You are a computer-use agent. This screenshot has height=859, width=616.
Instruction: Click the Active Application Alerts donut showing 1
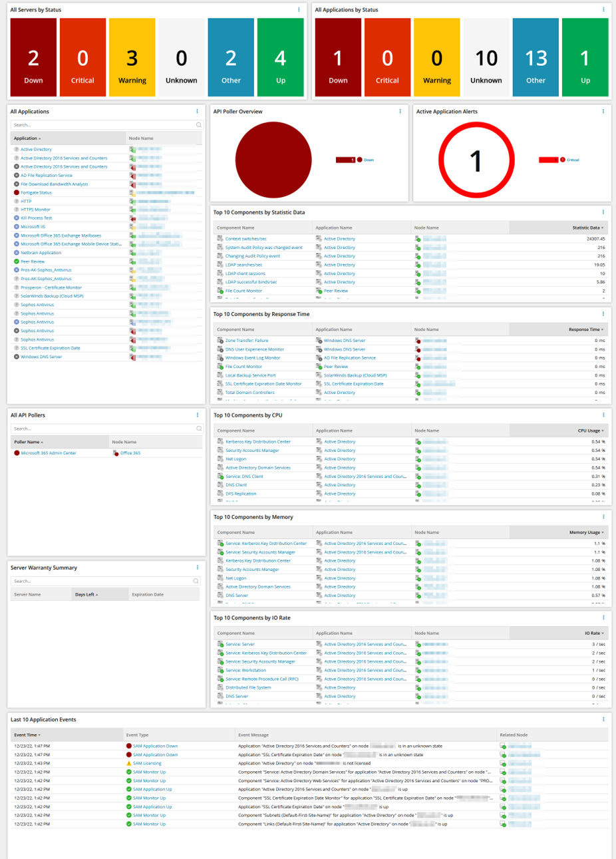(x=476, y=160)
